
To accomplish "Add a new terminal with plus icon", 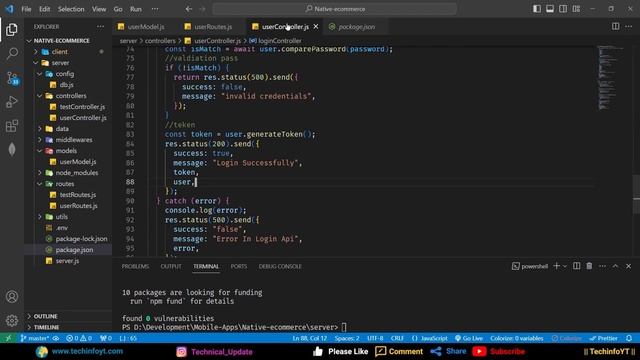I will 556,266.
